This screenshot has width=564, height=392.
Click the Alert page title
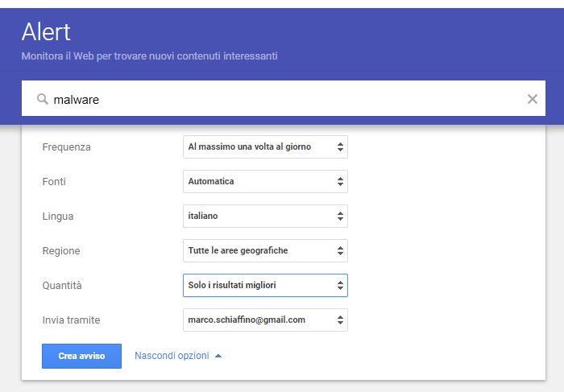click(46, 32)
